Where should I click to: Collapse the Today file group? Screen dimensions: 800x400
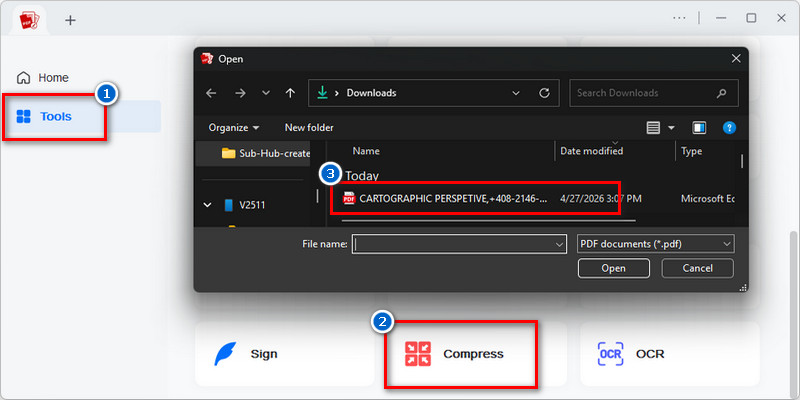coord(362,176)
